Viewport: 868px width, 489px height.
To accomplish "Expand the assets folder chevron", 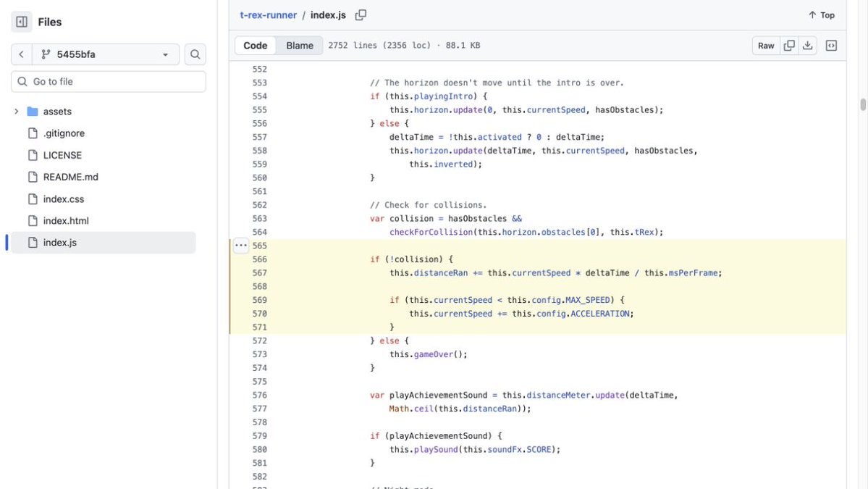I will click(17, 112).
